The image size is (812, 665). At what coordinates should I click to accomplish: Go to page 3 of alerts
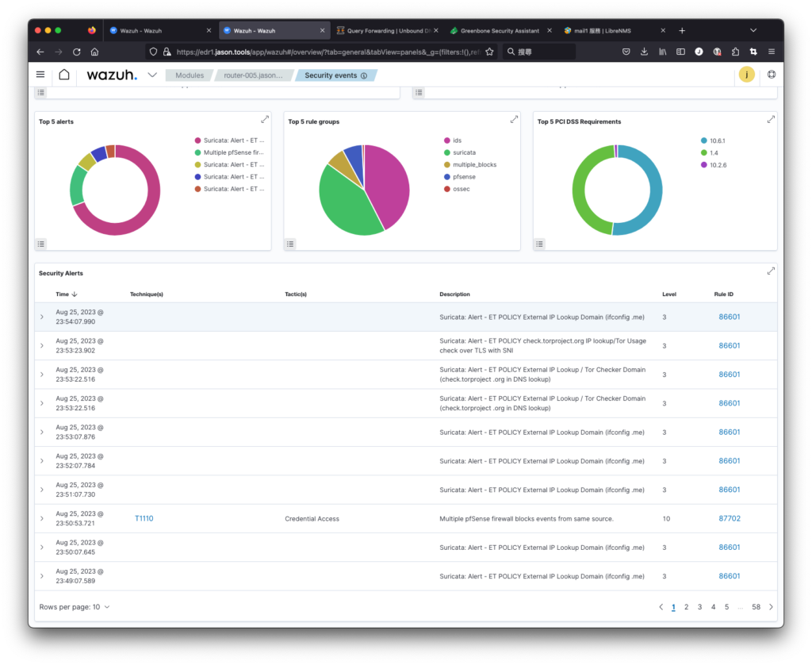coord(699,607)
